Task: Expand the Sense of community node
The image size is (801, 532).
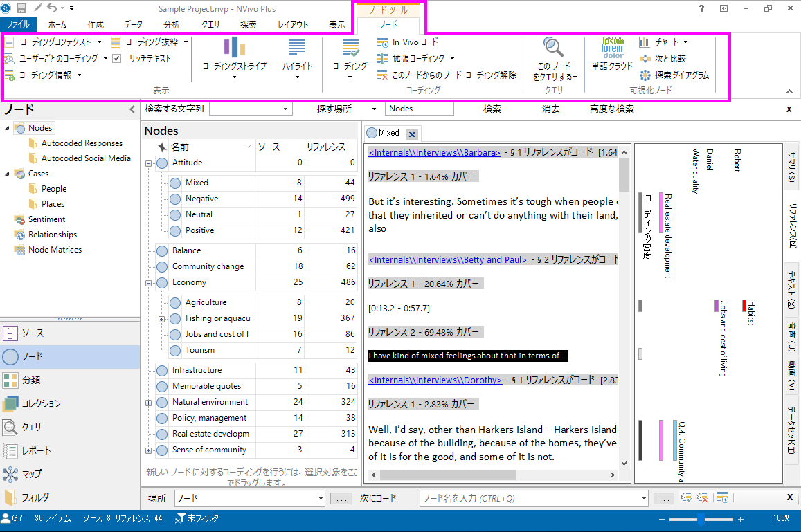Action: coord(148,450)
